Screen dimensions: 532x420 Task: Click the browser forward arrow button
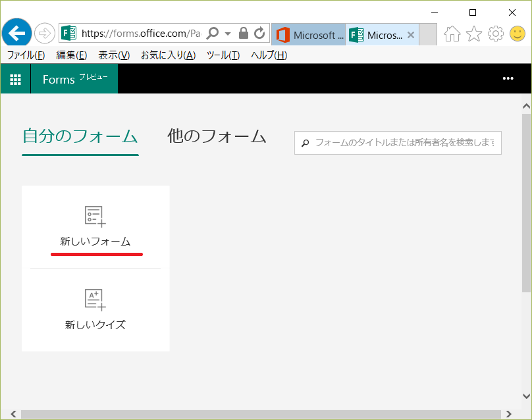coord(45,34)
